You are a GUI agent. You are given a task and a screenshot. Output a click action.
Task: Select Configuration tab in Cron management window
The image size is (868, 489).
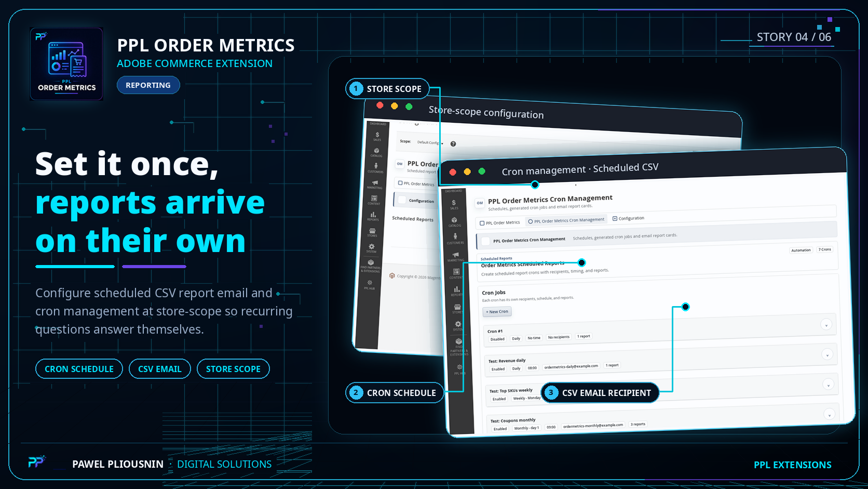pos(629,218)
